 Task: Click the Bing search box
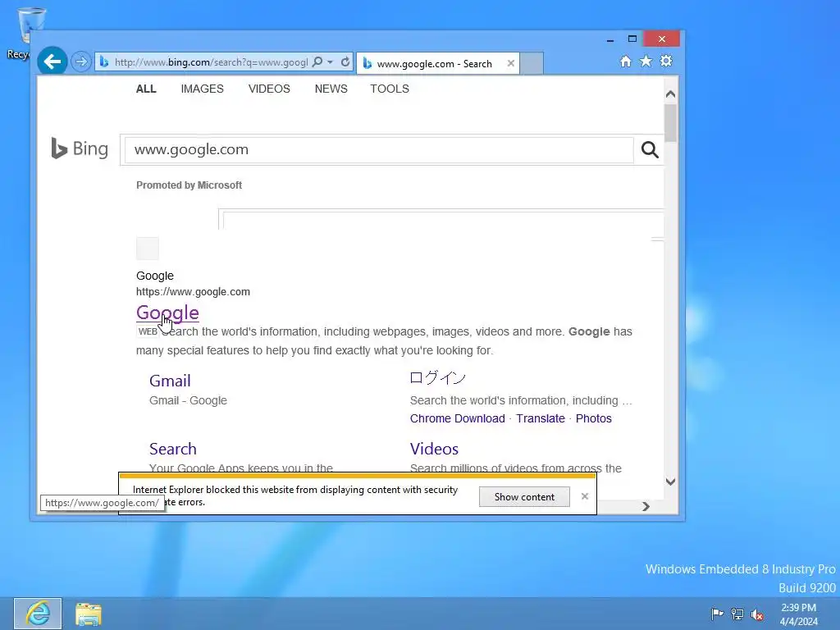(379, 149)
